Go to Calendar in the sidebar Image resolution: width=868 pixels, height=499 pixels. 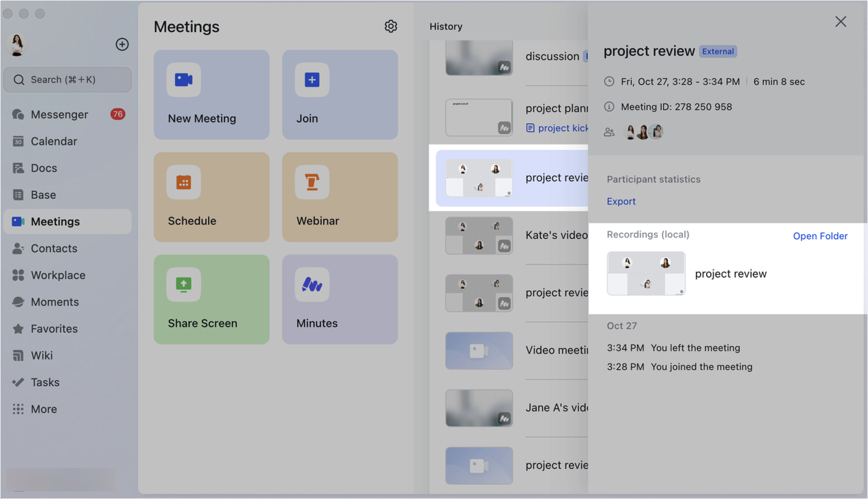pos(54,141)
